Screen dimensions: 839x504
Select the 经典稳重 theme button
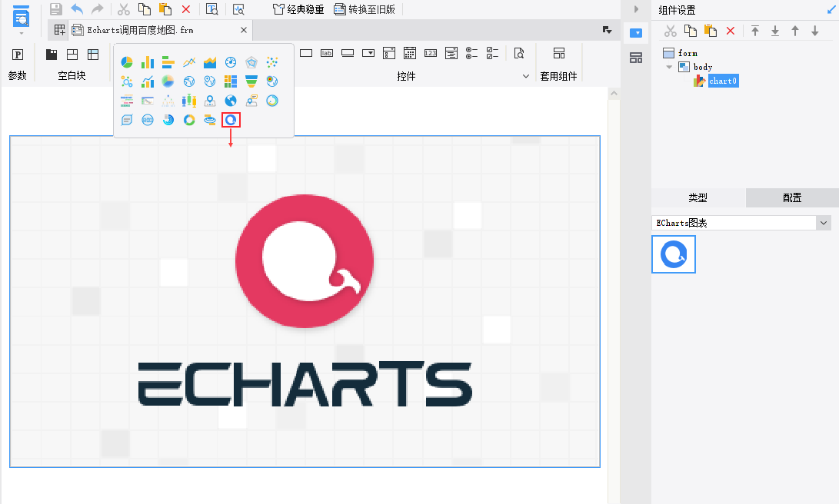[x=298, y=9]
